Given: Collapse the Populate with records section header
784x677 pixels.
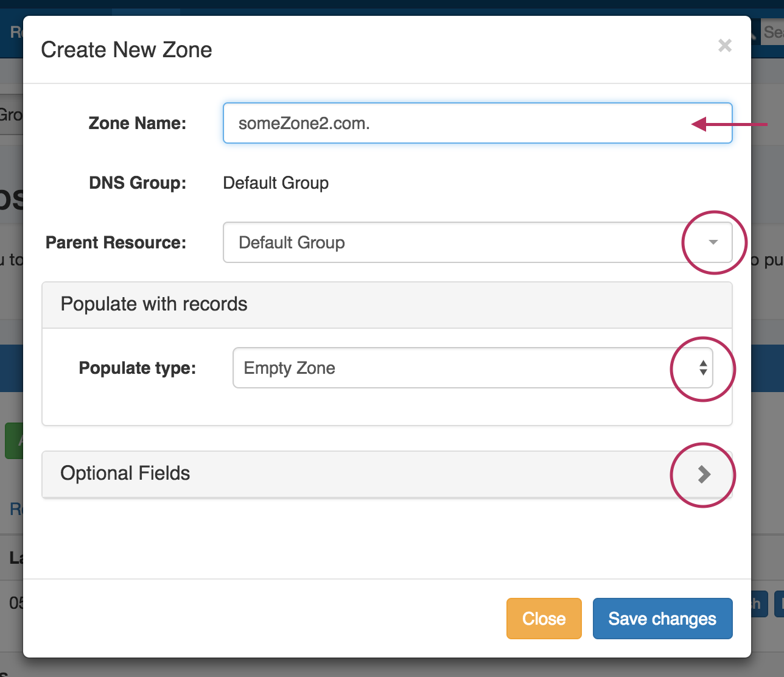Looking at the screenshot, I should pyautogui.click(x=387, y=304).
